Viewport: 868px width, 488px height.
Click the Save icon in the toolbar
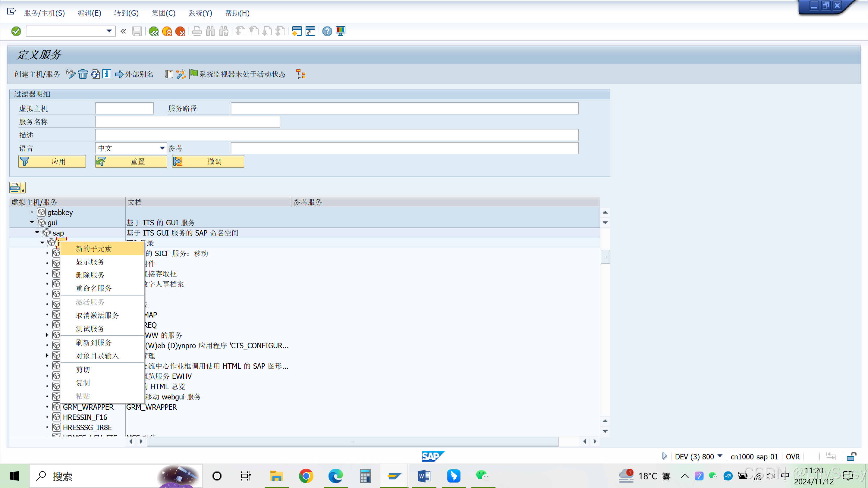[x=137, y=31]
